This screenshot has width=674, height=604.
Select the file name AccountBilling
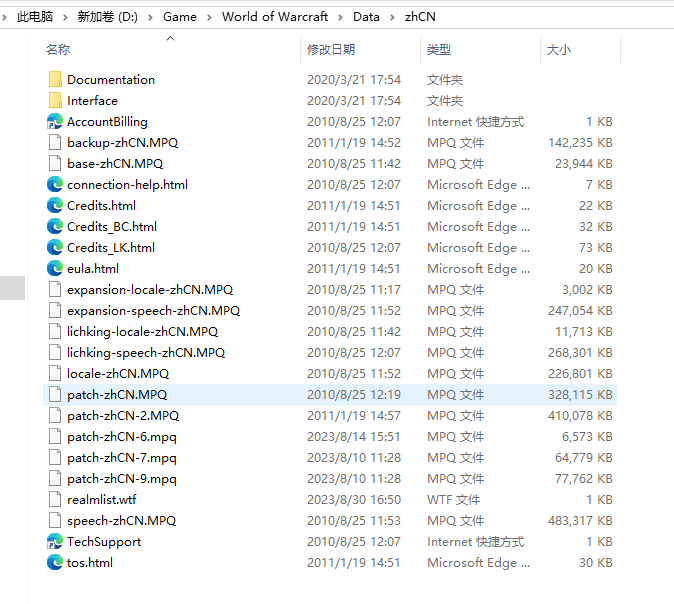[107, 122]
